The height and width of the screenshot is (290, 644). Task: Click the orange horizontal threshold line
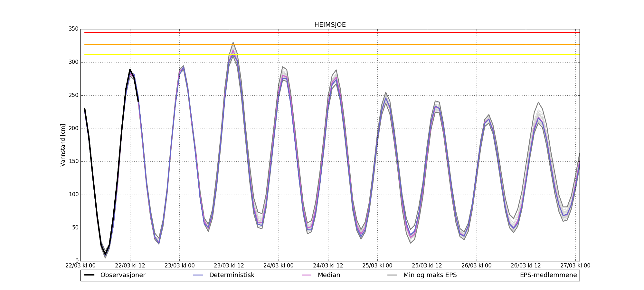(332, 44)
